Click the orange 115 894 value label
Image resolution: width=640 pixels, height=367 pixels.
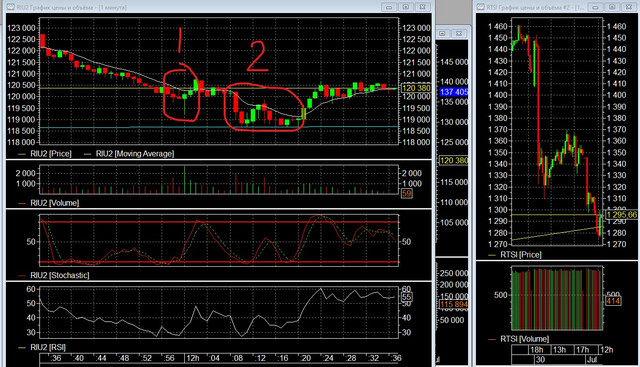(454, 305)
